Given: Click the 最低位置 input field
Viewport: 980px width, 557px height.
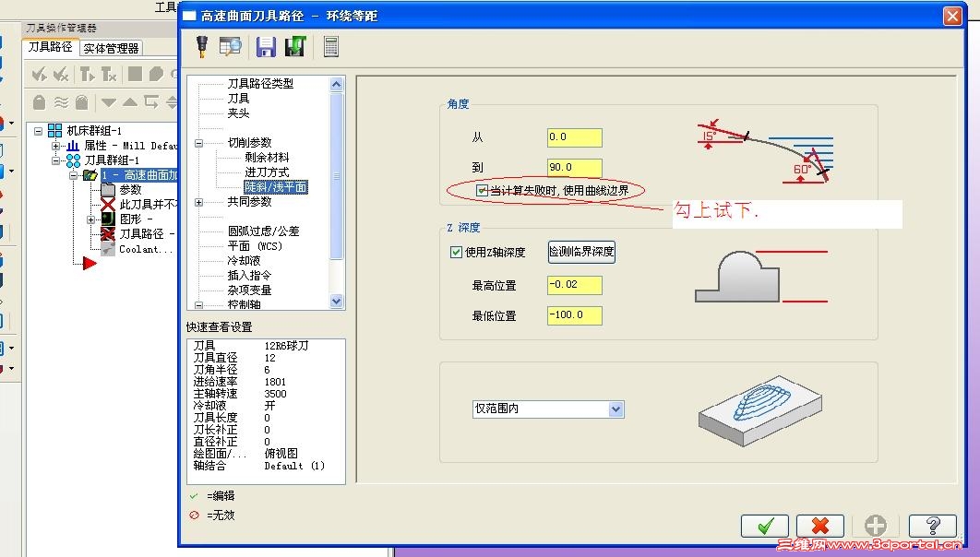Looking at the screenshot, I should coord(574,315).
